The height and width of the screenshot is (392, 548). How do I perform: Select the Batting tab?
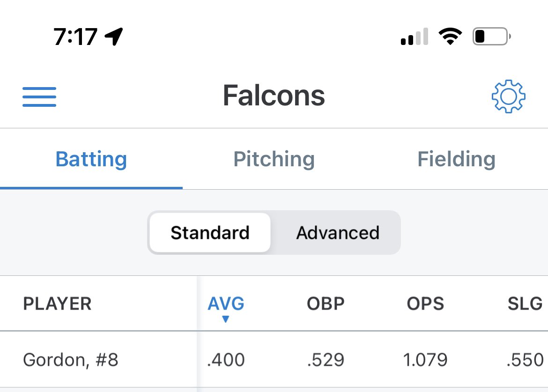[x=91, y=159]
